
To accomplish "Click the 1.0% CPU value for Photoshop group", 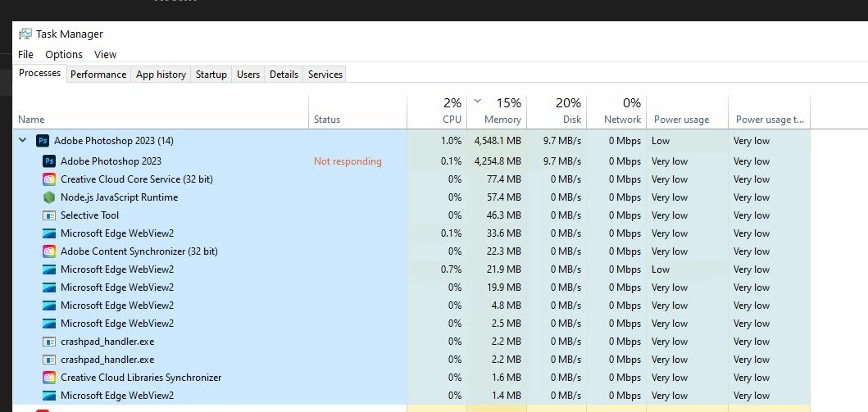I will point(451,140).
